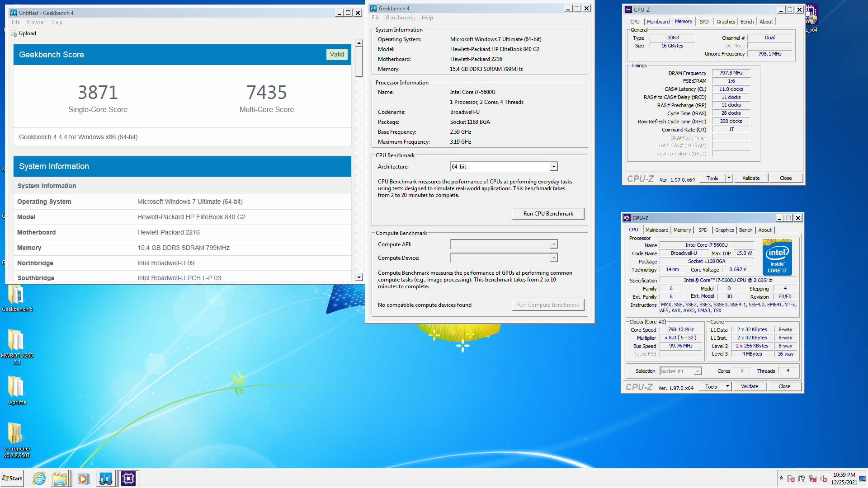Switch to the Graphics tab in the lower CPU-Z

[x=725, y=230]
